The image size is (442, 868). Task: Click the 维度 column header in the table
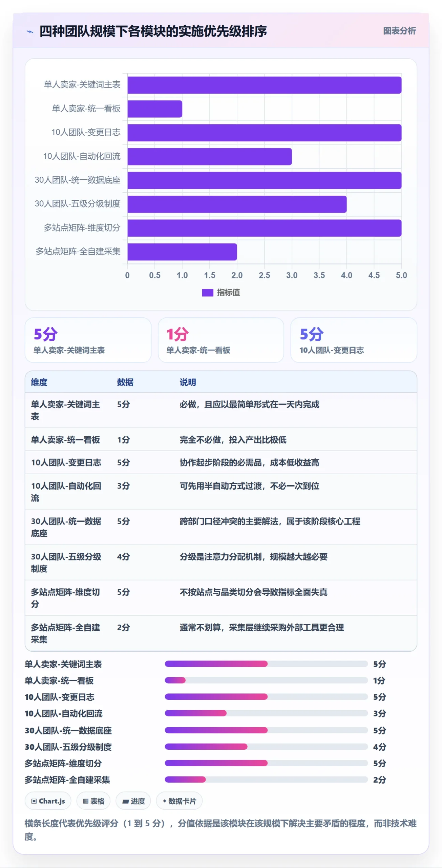pyautogui.click(x=39, y=382)
